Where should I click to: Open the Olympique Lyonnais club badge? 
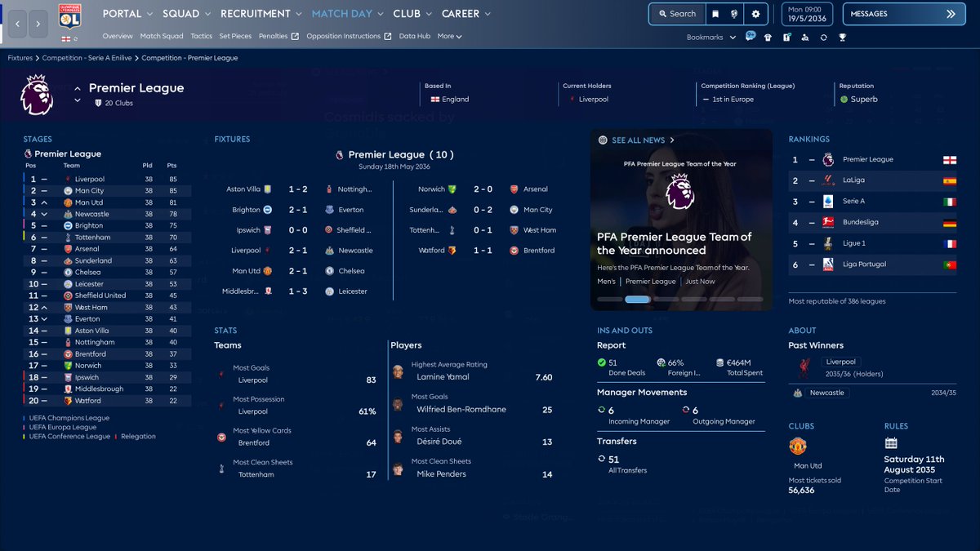(70, 16)
